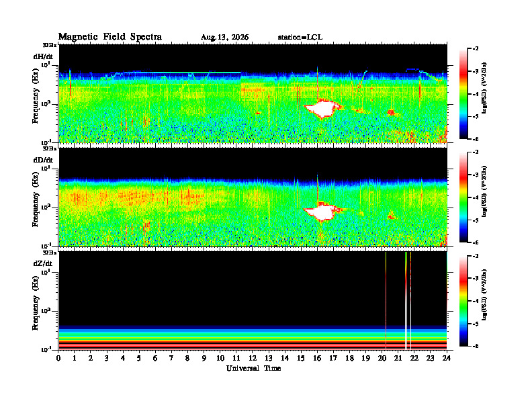Click the "station=LCL" label
The height and width of the screenshot is (411, 532).
tap(300, 38)
